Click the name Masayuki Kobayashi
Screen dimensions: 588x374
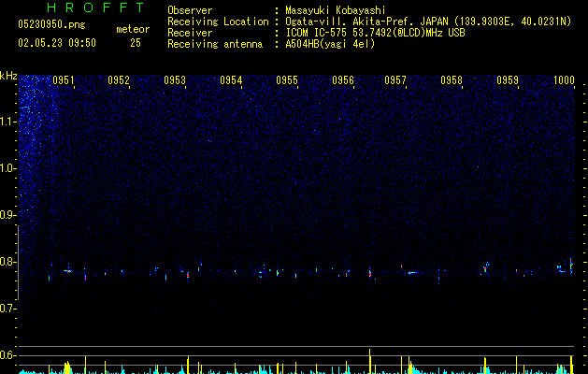[x=336, y=10]
